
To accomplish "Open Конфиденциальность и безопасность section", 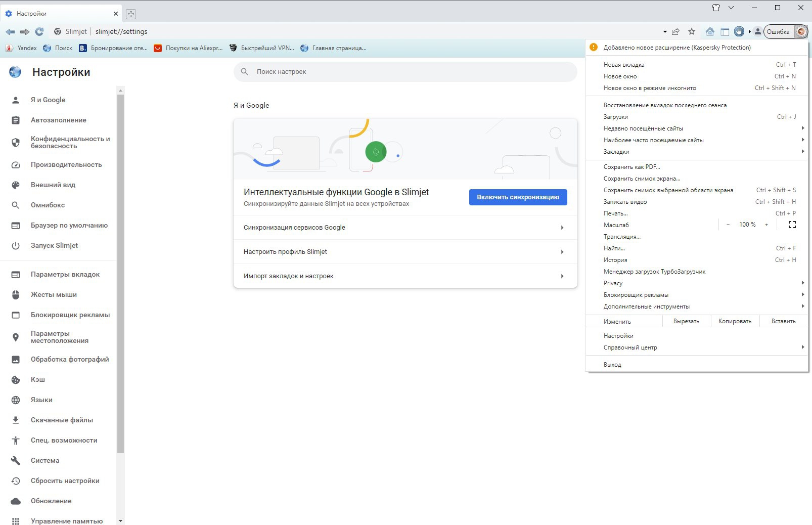I will 58,142.
